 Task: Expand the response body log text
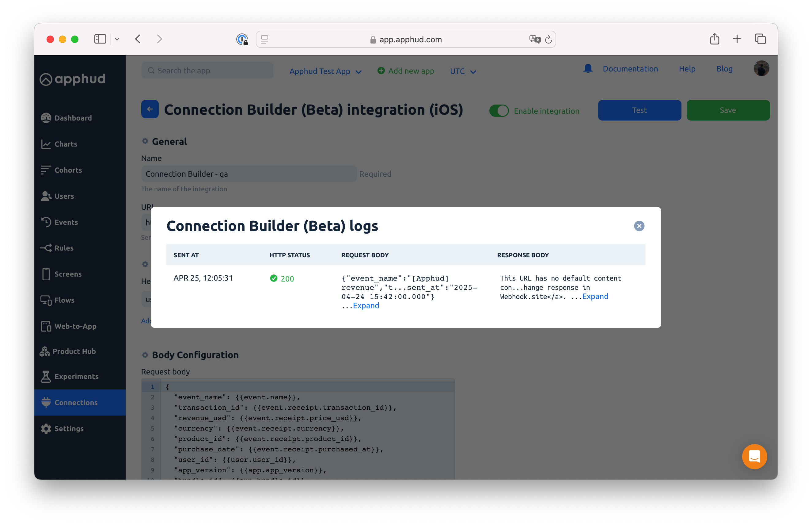(x=595, y=296)
